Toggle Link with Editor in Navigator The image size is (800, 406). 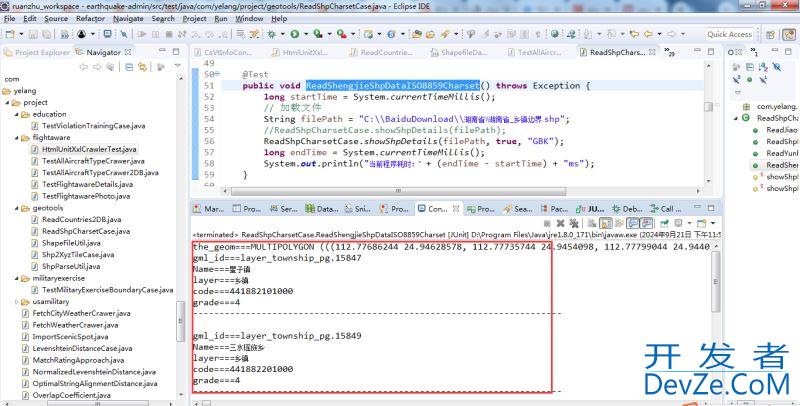pyautogui.click(x=142, y=67)
